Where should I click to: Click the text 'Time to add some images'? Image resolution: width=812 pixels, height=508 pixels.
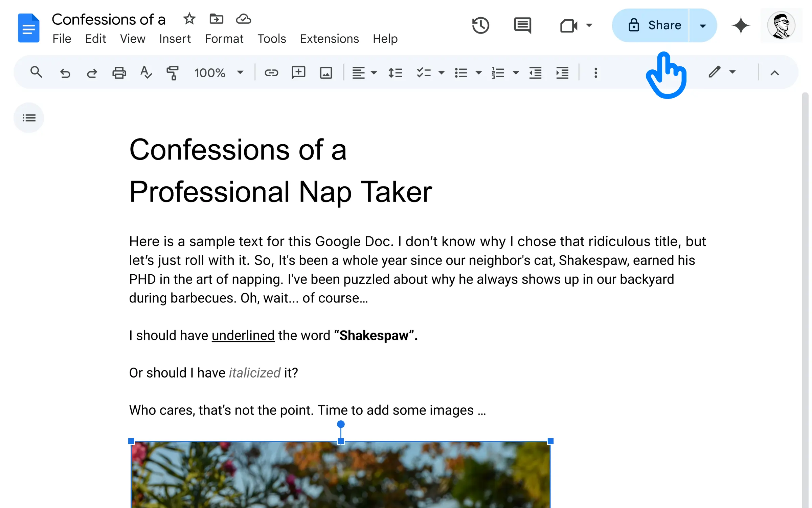[396, 410]
